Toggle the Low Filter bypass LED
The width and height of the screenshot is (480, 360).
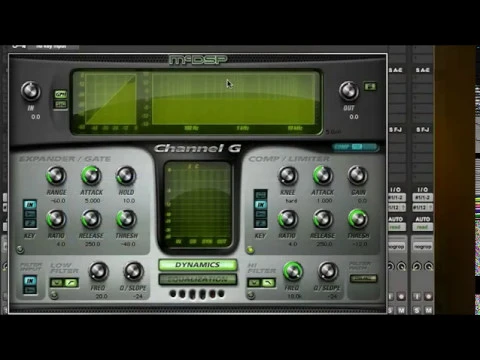(x=54, y=295)
